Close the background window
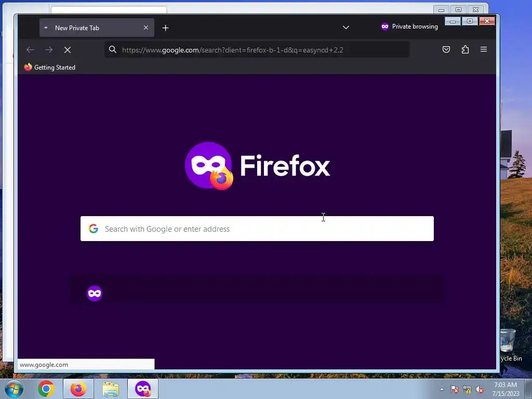This screenshot has height=399, width=532. pyautogui.click(x=476, y=10)
